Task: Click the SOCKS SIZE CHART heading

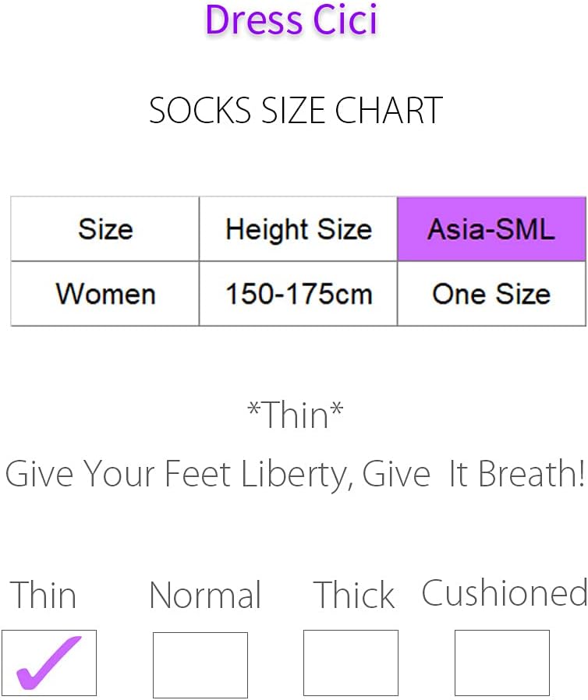Action: (x=296, y=110)
